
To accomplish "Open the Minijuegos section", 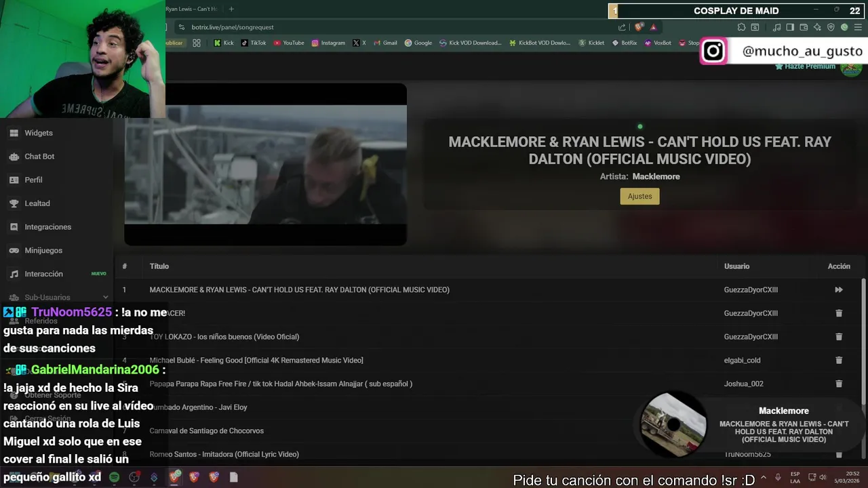I will pos(43,250).
